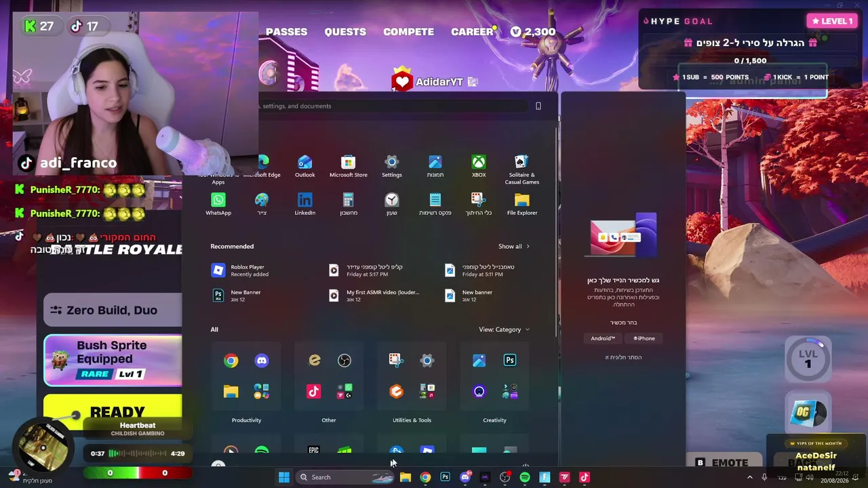The height and width of the screenshot is (488, 868).
Task: Launch Epic Games Launcher in the All apps grid
Action: click(313, 451)
